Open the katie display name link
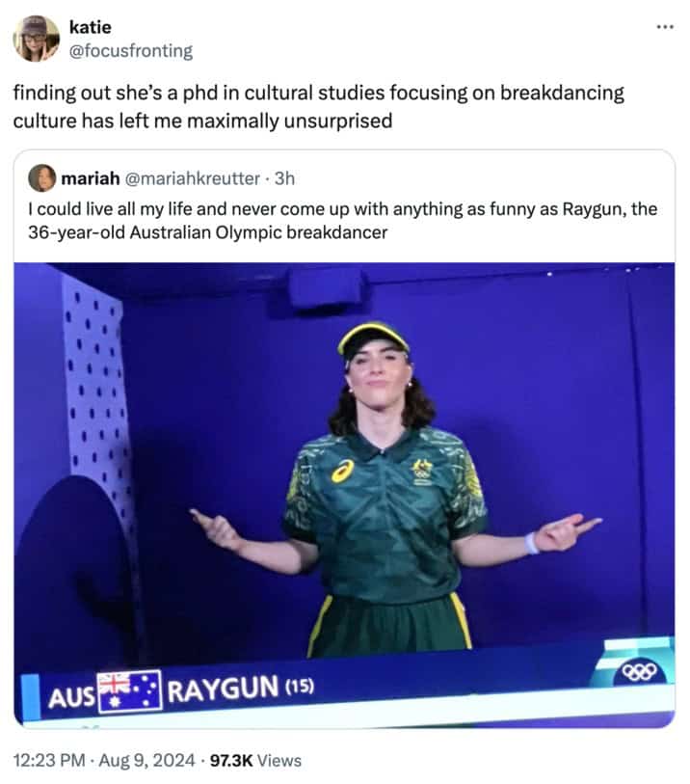Viewport: 690px width, 784px height. tap(90, 27)
